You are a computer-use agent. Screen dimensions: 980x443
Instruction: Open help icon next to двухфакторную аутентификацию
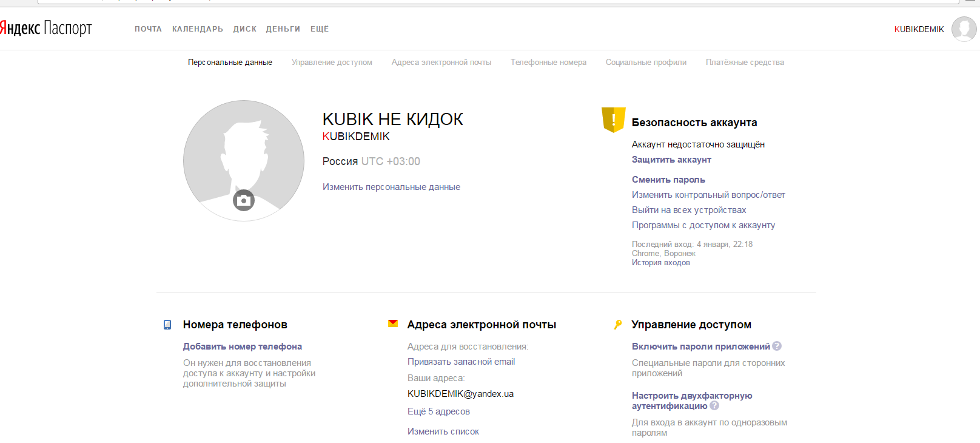[x=714, y=405]
